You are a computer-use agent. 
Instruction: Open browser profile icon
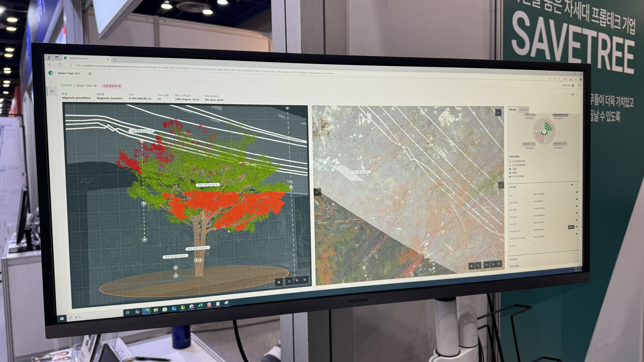coord(49,57)
